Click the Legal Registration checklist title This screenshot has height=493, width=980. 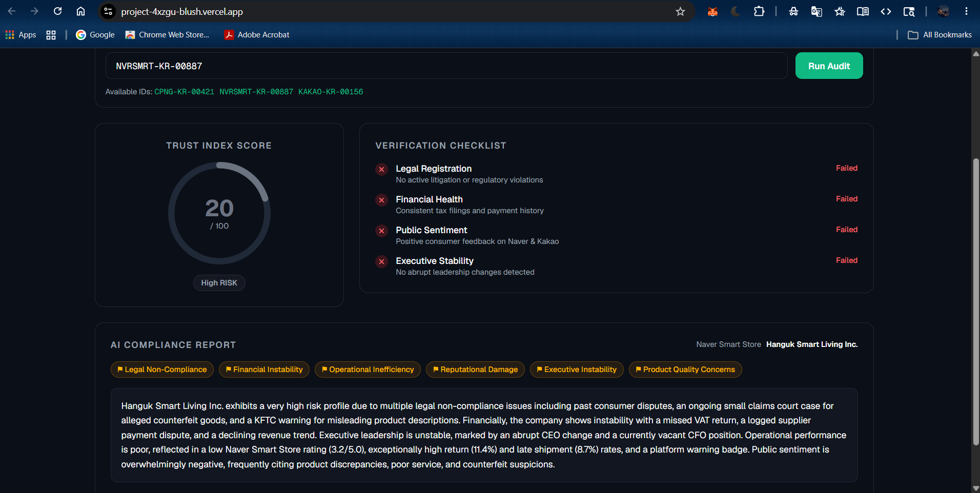tap(434, 169)
